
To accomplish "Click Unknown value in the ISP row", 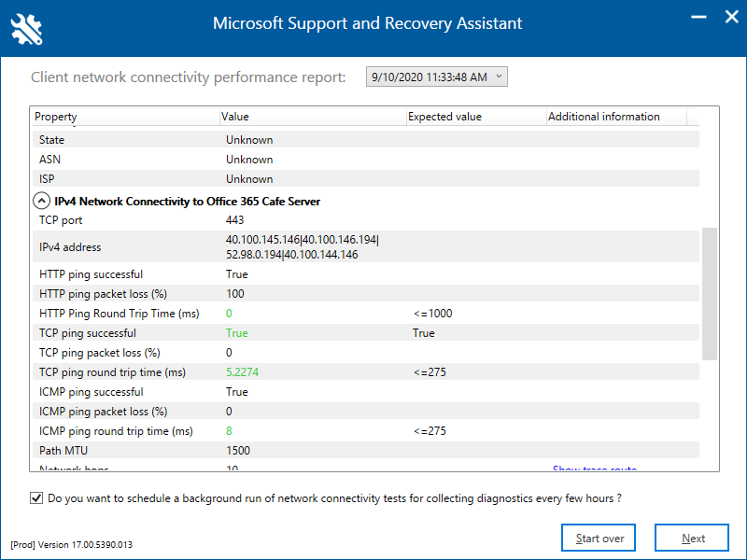I will coord(249,179).
